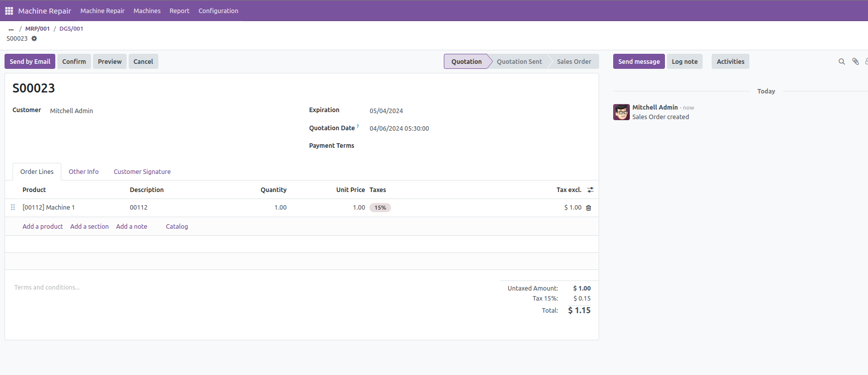Open the Machines menu

click(x=147, y=11)
